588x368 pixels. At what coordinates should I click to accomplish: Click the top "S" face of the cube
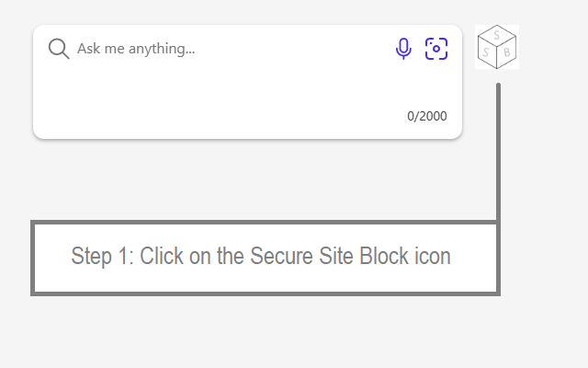pyautogui.click(x=497, y=36)
